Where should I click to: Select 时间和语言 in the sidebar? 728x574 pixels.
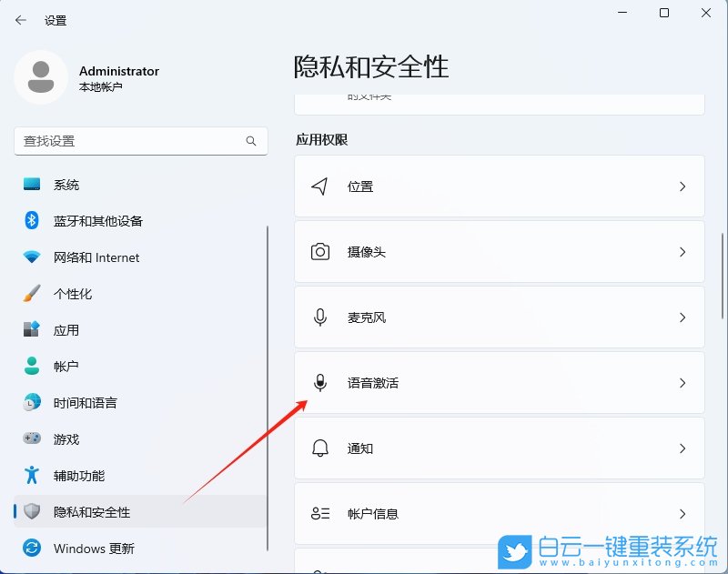click(85, 403)
